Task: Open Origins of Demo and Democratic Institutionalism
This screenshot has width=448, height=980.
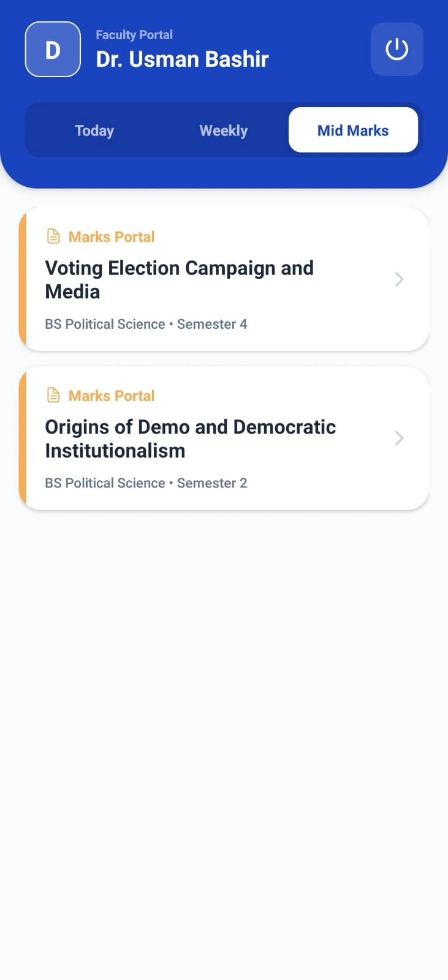Action: pyautogui.click(x=224, y=439)
